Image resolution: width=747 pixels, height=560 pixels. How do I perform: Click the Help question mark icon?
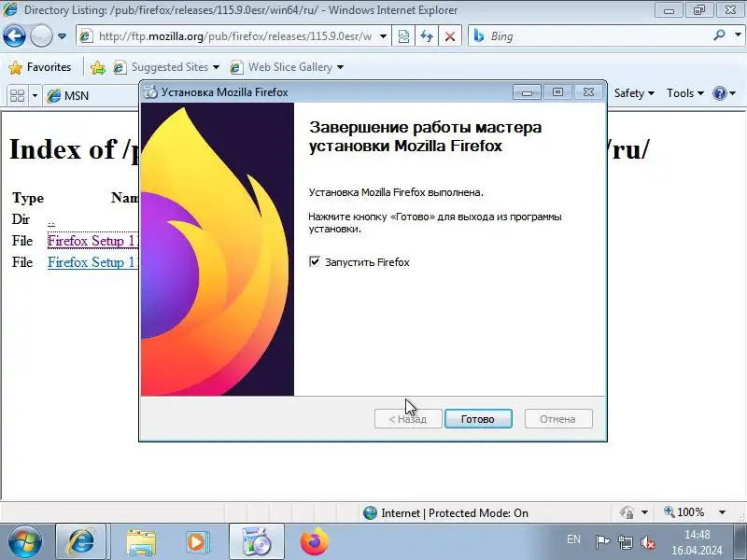click(x=719, y=93)
